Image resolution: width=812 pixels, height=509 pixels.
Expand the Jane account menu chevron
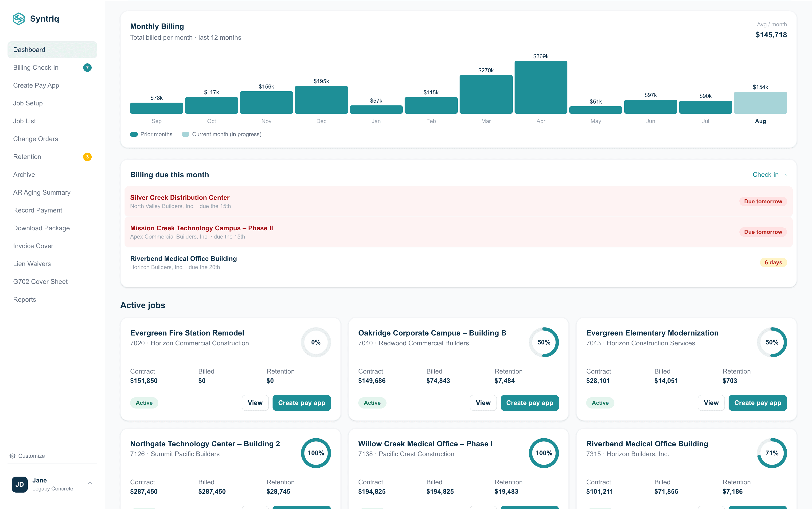coord(90,483)
